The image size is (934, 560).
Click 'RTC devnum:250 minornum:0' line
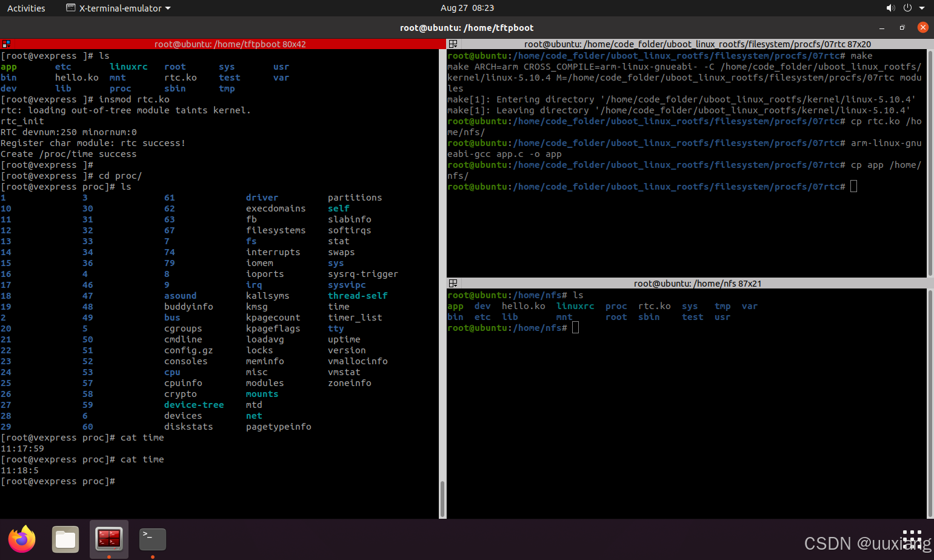pyautogui.click(x=68, y=132)
